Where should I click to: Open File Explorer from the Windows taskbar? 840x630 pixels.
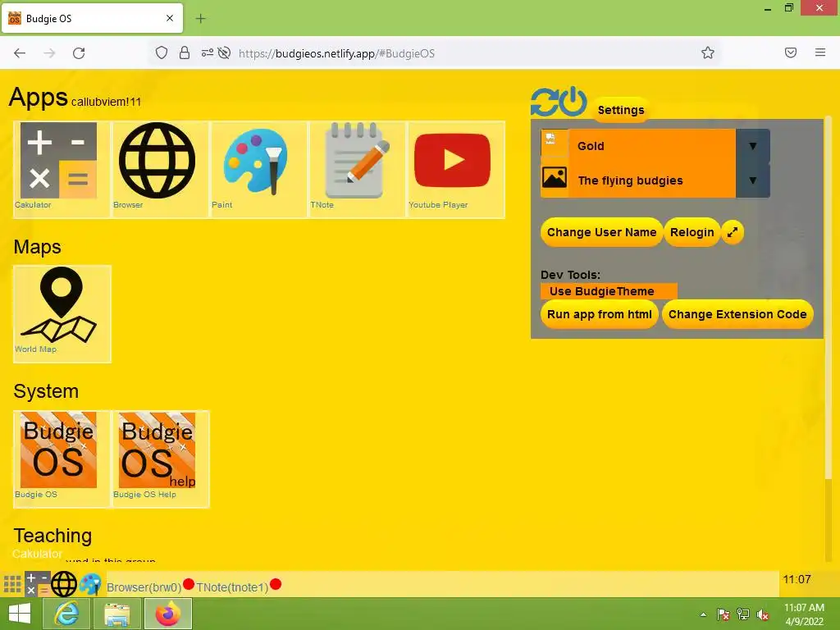(117, 614)
